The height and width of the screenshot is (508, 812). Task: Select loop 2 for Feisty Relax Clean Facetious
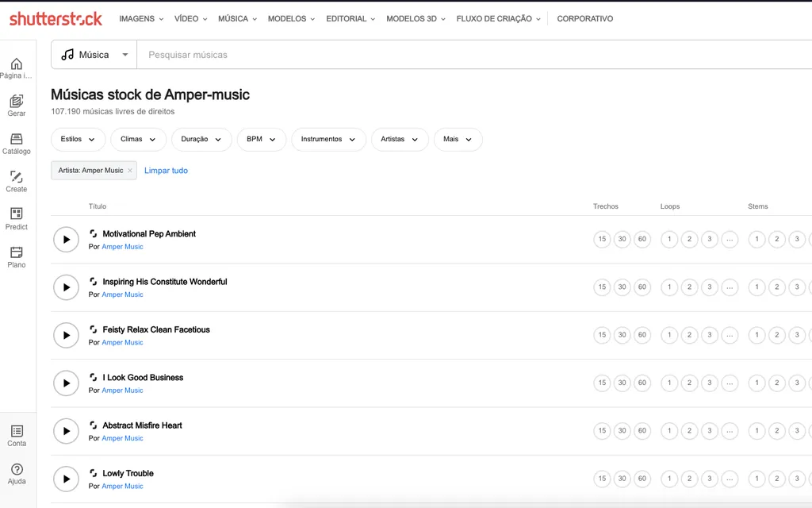[x=689, y=335]
